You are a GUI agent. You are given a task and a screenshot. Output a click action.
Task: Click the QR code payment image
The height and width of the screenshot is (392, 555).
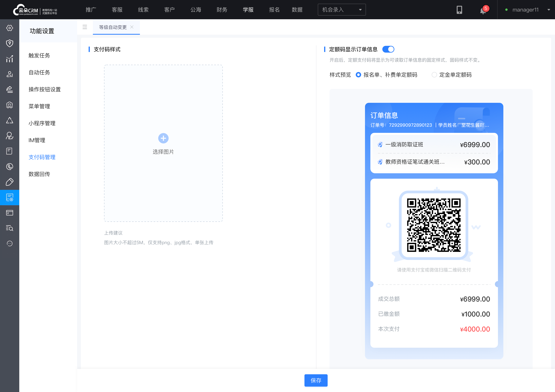point(433,225)
